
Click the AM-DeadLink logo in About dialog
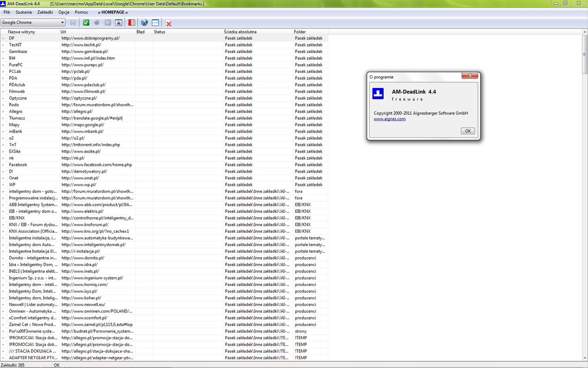[x=378, y=94]
